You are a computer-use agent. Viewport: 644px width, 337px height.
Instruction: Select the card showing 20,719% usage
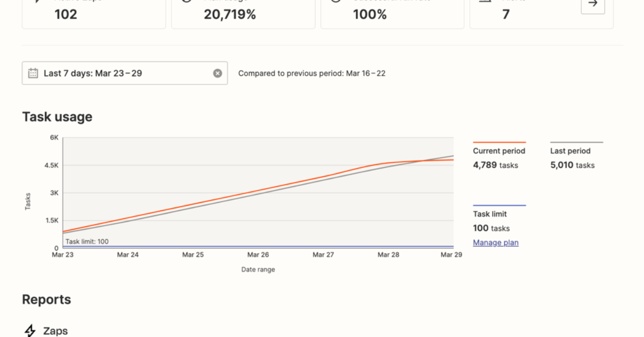coord(243,13)
